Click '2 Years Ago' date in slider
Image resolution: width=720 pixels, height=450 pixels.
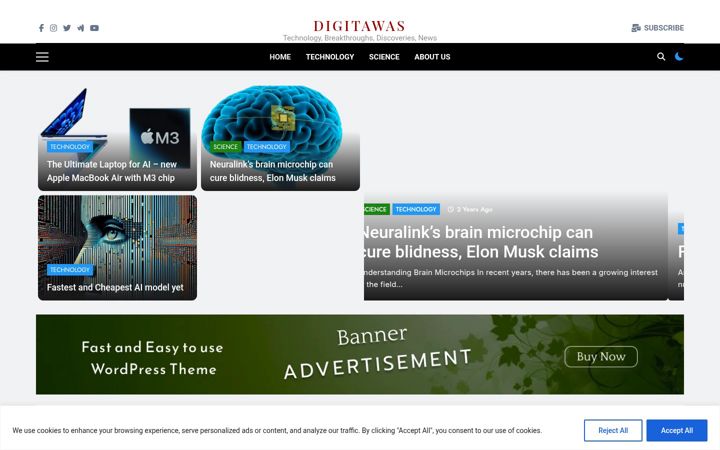point(470,209)
